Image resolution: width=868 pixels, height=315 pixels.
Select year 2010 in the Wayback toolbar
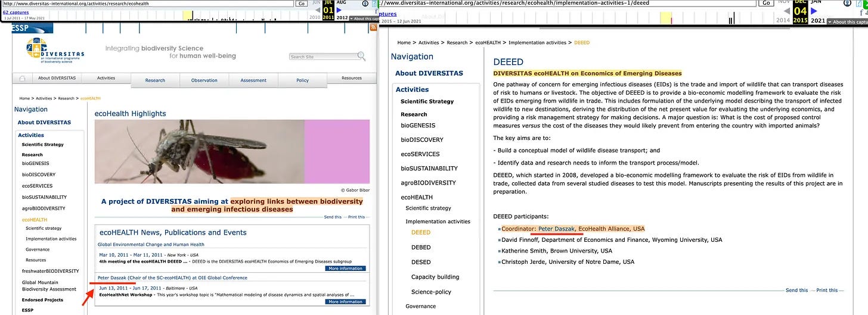click(x=315, y=18)
